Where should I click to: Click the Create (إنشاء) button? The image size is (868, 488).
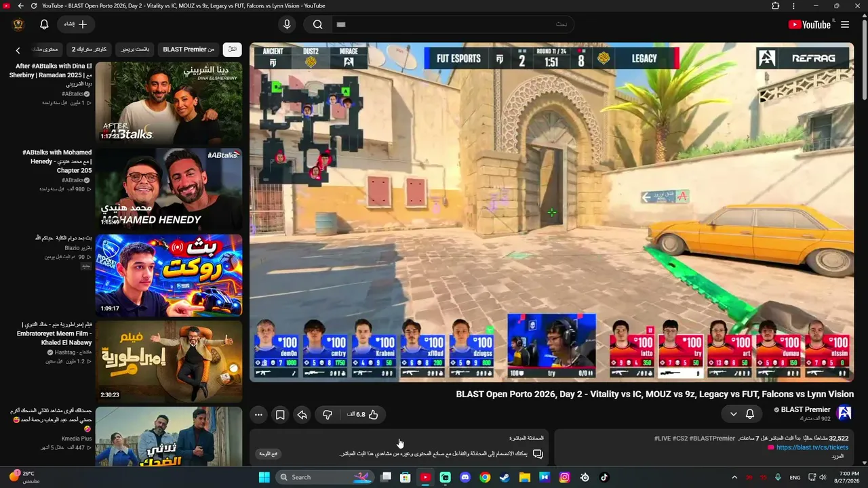[x=76, y=24]
